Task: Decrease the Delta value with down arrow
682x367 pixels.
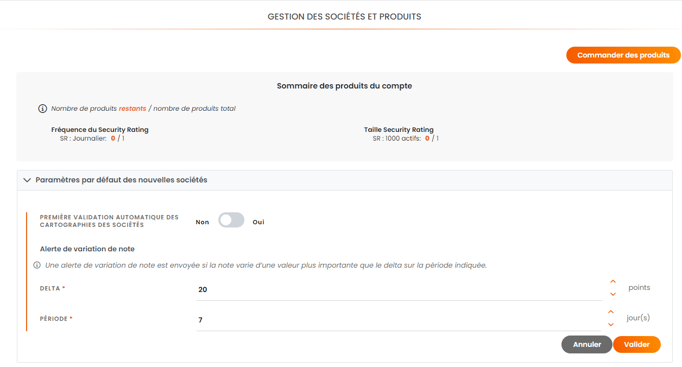Action: point(613,294)
